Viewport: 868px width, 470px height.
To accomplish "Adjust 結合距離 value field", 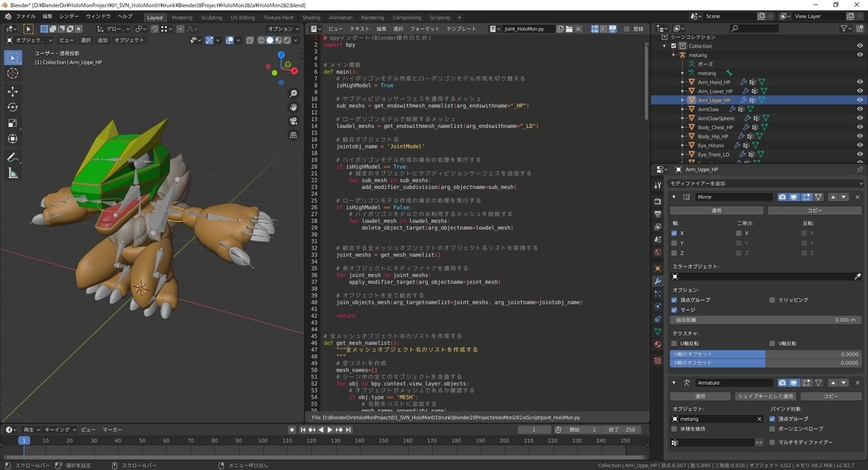I will [x=766, y=320].
